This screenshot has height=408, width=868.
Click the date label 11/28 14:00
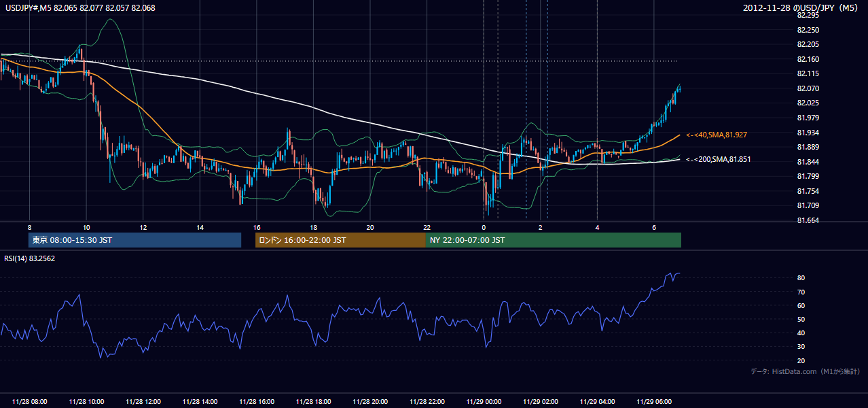click(x=200, y=402)
